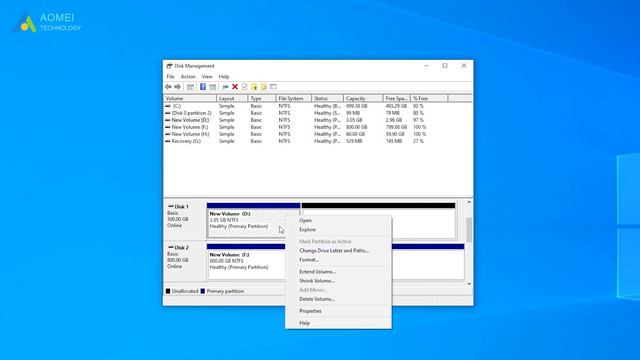The height and width of the screenshot is (360, 640).
Task: Click the 529 MB capacity cell
Action: tap(354, 141)
